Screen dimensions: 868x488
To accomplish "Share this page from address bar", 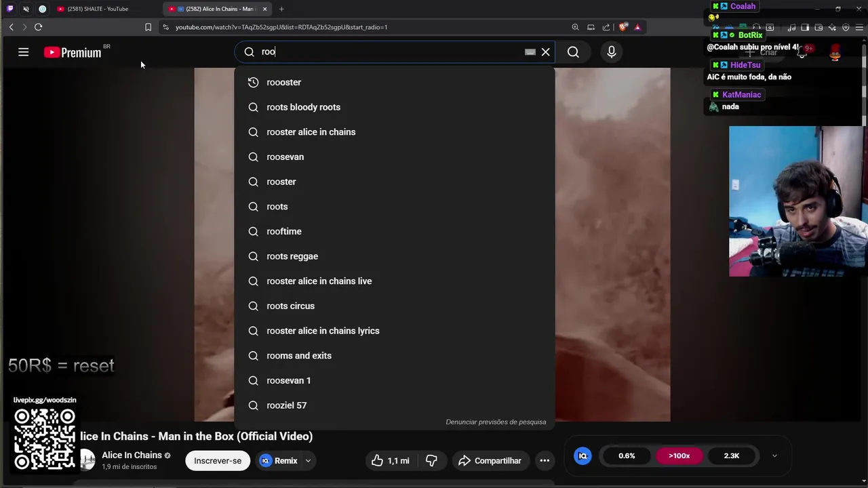I will (606, 27).
